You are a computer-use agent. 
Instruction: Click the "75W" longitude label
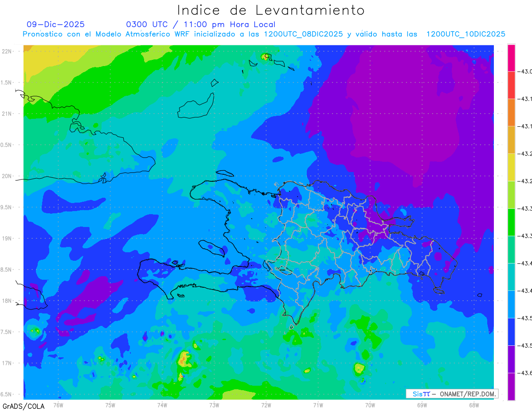click(x=110, y=405)
